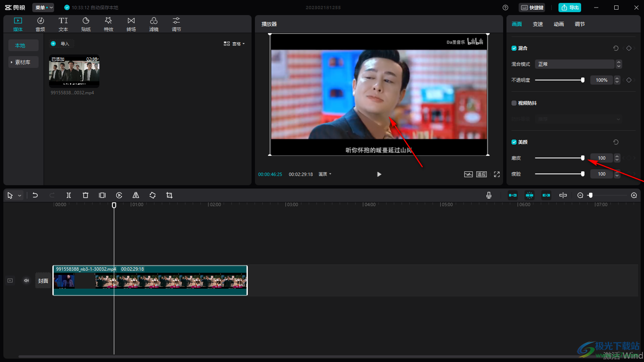Mirror the clip horizontally
The height and width of the screenshot is (362, 644).
[x=136, y=195]
